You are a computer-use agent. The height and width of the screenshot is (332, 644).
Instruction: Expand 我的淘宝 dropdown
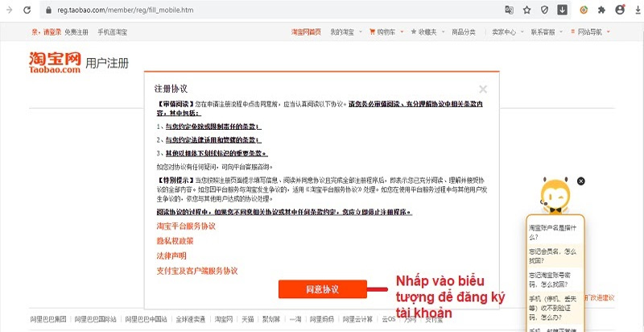click(x=346, y=32)
